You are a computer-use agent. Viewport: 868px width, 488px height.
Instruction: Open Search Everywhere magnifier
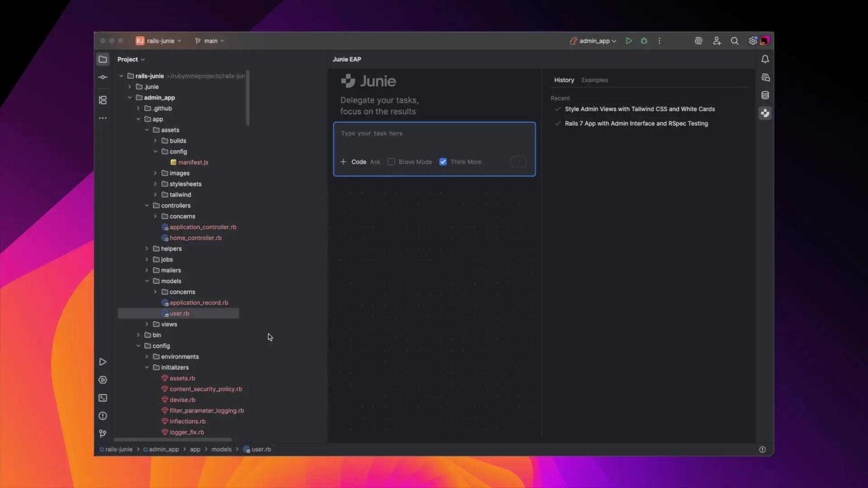tap(735, 41)
